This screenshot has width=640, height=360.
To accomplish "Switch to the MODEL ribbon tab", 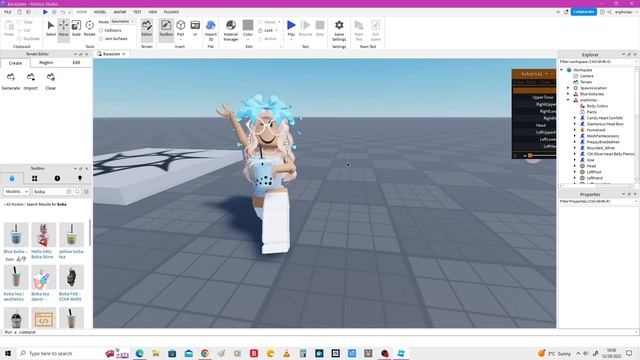I will [x=100, y=12].
